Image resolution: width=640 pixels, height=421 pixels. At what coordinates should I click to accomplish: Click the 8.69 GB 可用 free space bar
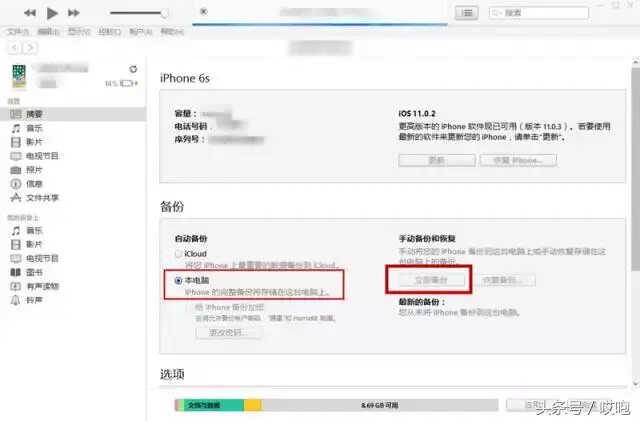(x=380, y=405)
